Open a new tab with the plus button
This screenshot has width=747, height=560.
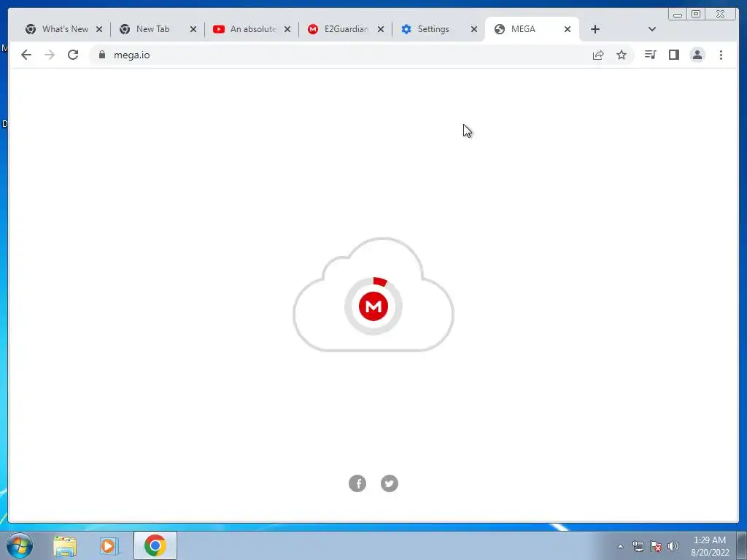(595, 29)
